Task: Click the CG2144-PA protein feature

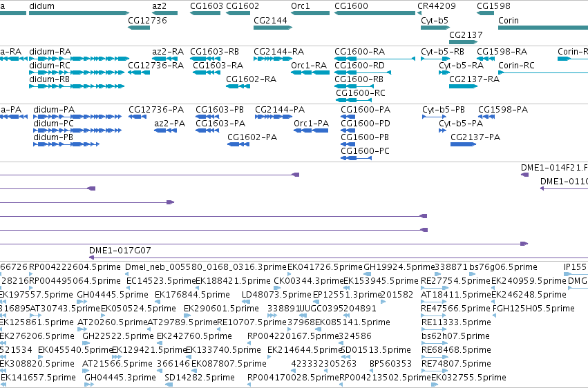Action: tap(274, 117)
